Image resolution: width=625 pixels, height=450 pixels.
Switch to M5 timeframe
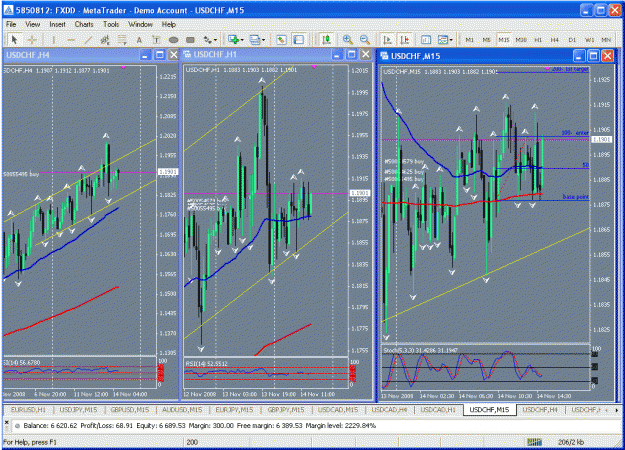coord(486,40)
